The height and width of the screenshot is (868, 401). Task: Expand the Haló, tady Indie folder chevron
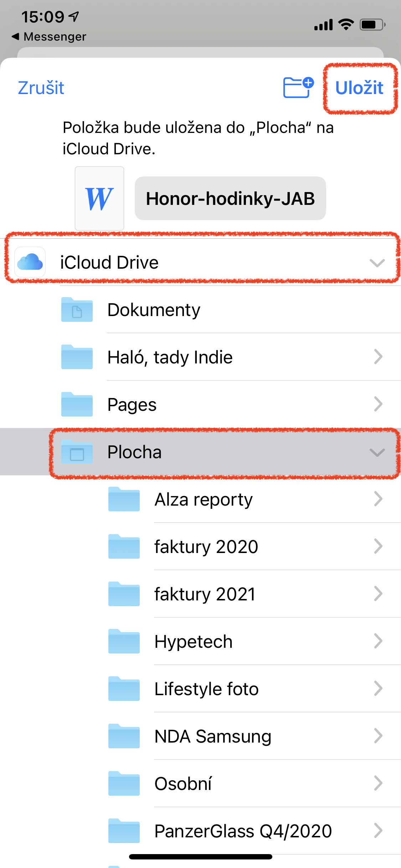(x=378, y=357)
